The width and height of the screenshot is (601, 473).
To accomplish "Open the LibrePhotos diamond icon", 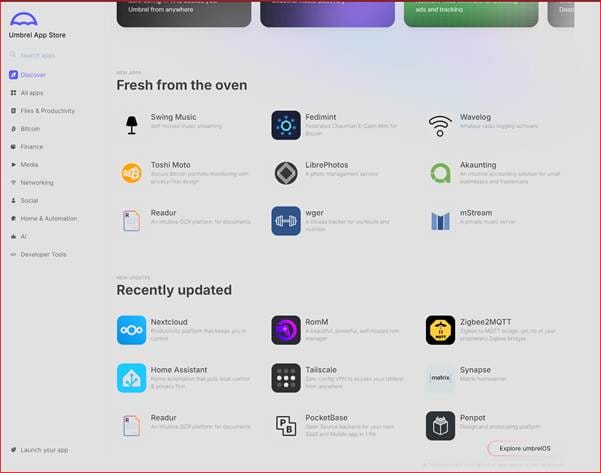I will click(286, 173).
